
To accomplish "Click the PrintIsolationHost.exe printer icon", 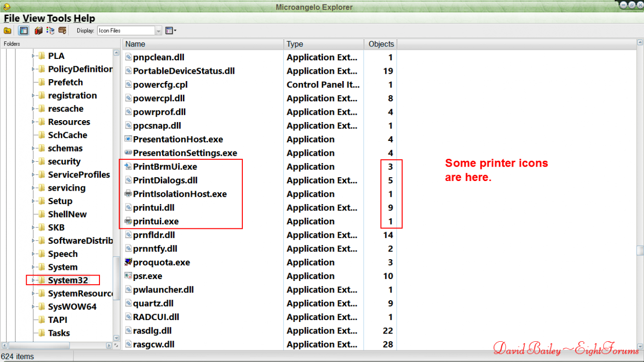I will click(x=128, y=194).
